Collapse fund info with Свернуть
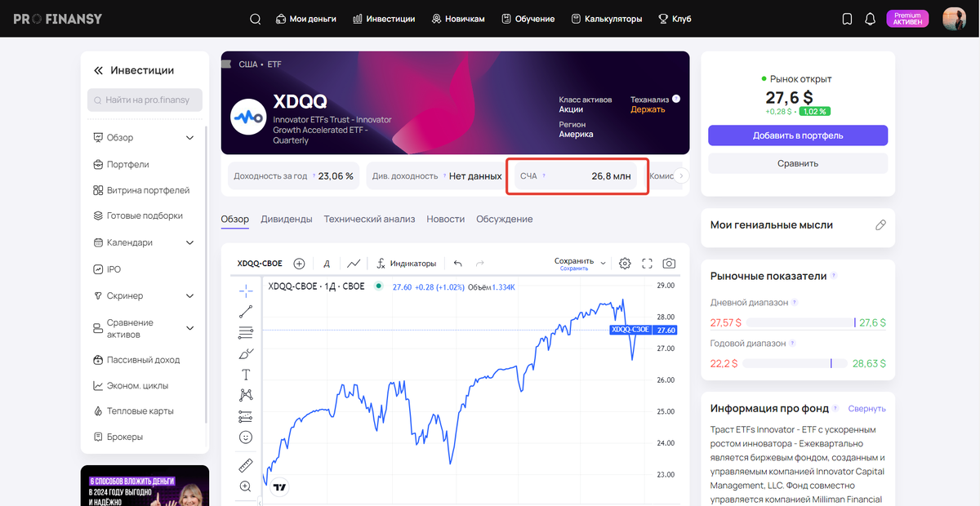The height and width of the screenshot is (506, 980). pos(866,409)
